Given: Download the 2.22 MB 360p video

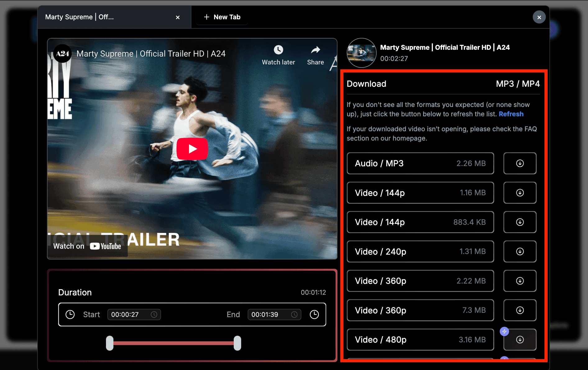Looking at the screenshot, I should click(520, 281).
